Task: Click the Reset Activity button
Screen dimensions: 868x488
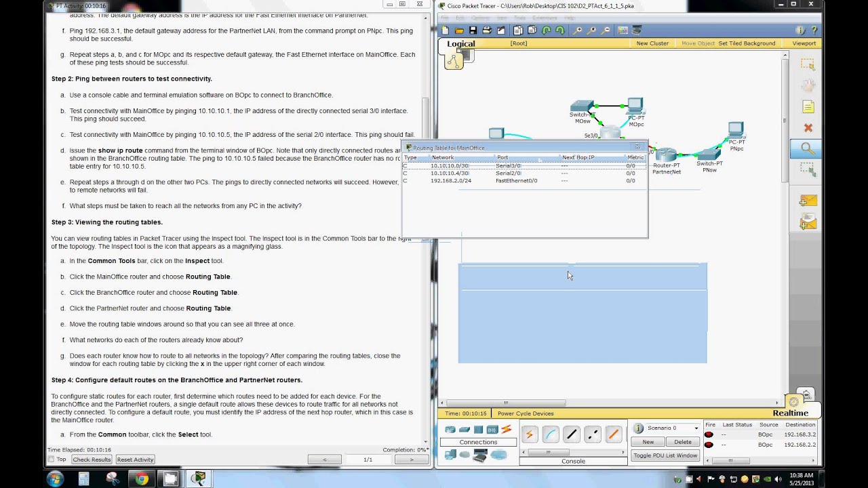Action: click(x=135, y=460)
